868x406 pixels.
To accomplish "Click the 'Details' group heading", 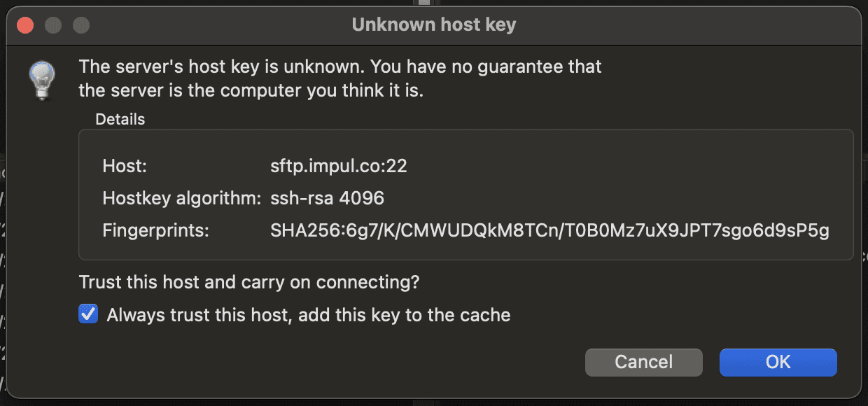I will (120, 119).
